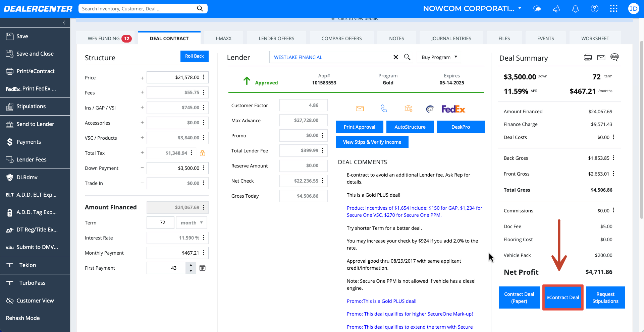The image size is (644, 332).
Task: Open apps grid icon
Action: point(613,9)
